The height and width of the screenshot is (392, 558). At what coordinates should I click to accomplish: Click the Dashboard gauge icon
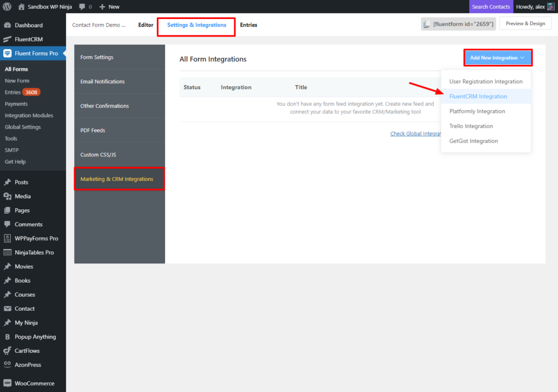coord(7,25)
